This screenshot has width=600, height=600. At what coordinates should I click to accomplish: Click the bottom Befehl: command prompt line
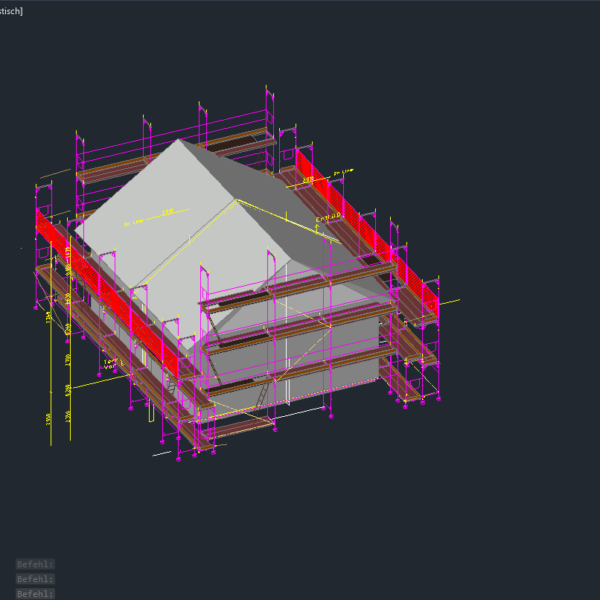(35, 593)
